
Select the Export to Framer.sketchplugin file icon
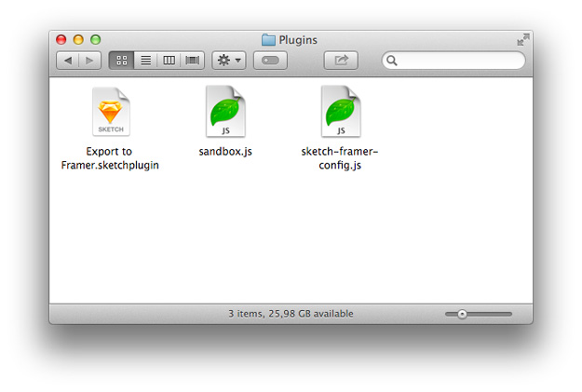coord(111,112)
